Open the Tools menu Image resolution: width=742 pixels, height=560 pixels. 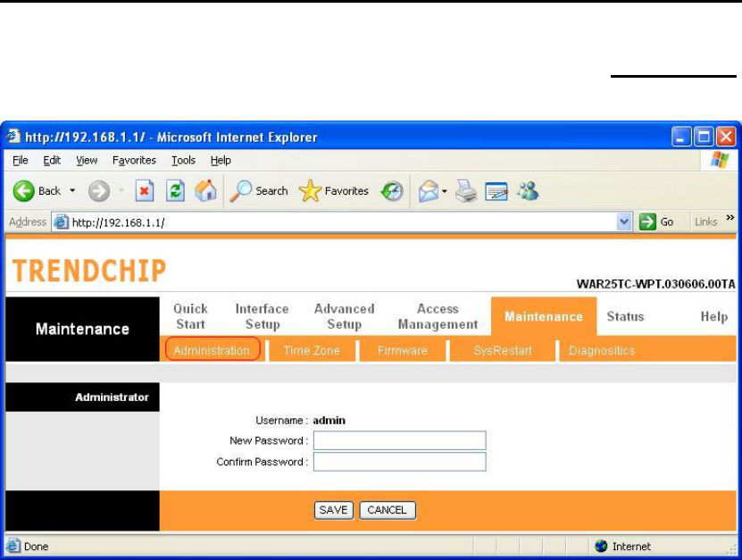pos(183,160)
